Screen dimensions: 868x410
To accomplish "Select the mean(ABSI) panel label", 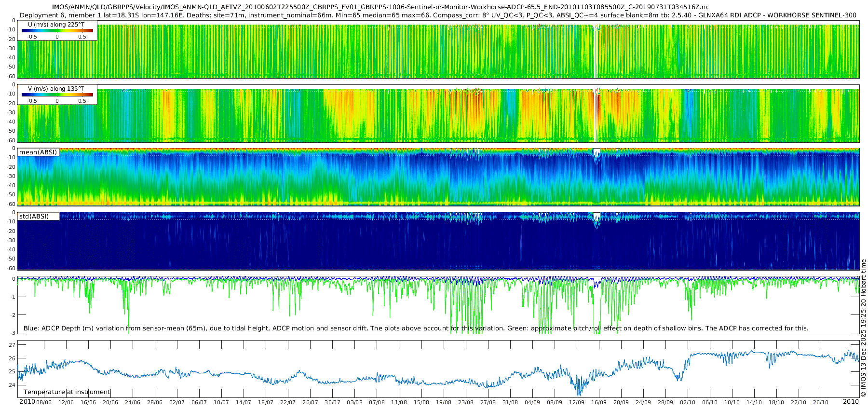I will [38, 152].
